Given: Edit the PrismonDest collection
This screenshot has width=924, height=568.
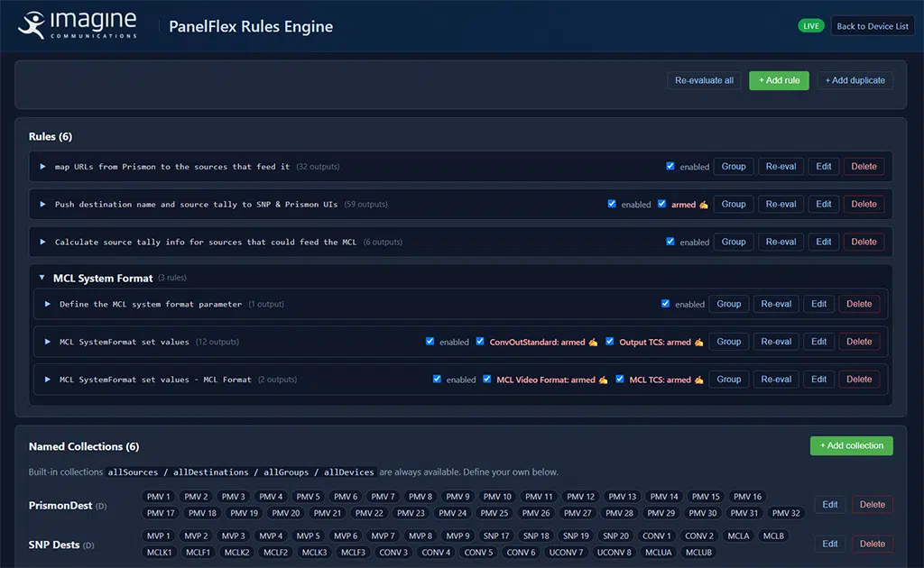Looking at the screenshot, I should tap(830, 505).
